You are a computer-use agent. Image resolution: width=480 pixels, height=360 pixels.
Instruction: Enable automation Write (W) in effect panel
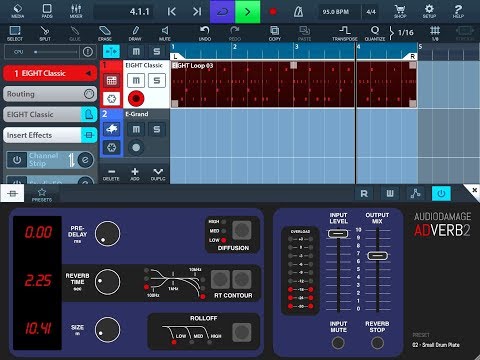(390, 194)
